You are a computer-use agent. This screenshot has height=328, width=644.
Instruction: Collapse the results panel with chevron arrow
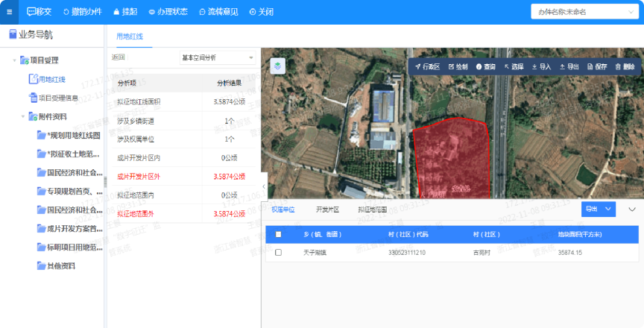point(632,209)
